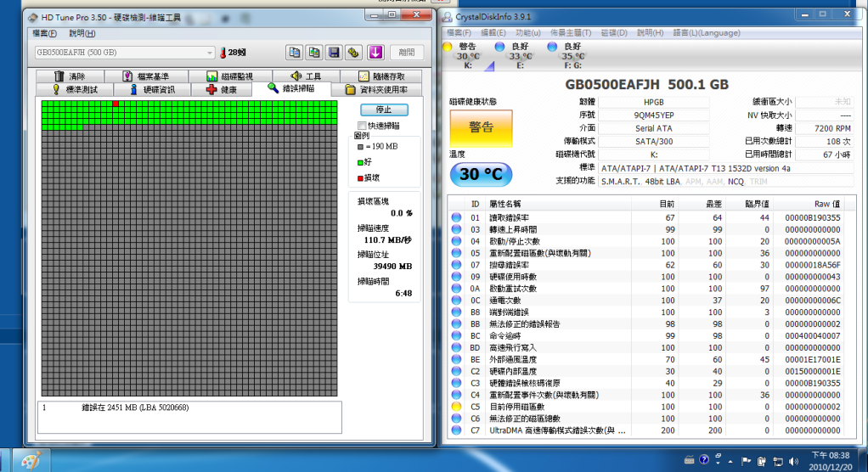Click the blue status orb for attribute 09
The height and width of the screenshot is (472, 868).
(456, 277)
